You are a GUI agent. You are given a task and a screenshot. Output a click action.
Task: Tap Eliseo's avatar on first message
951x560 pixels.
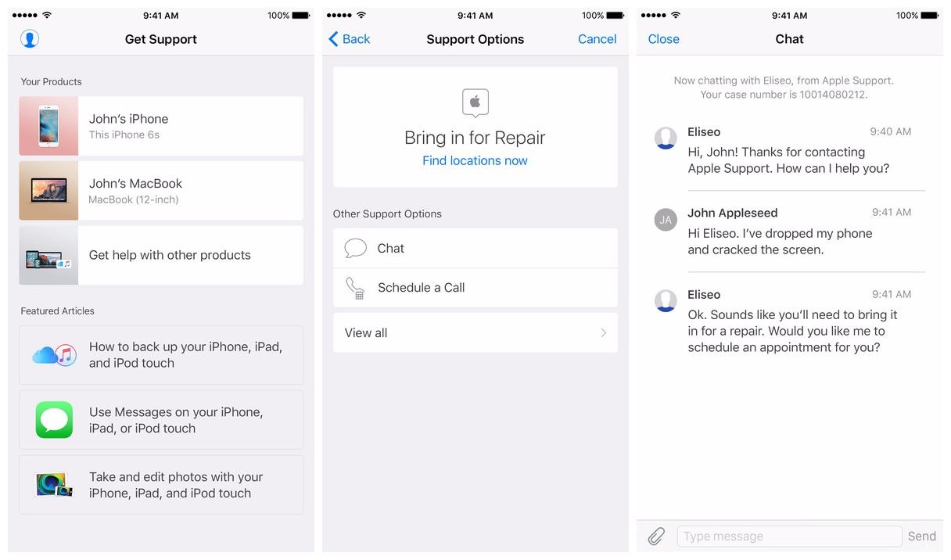click(666, 138)
